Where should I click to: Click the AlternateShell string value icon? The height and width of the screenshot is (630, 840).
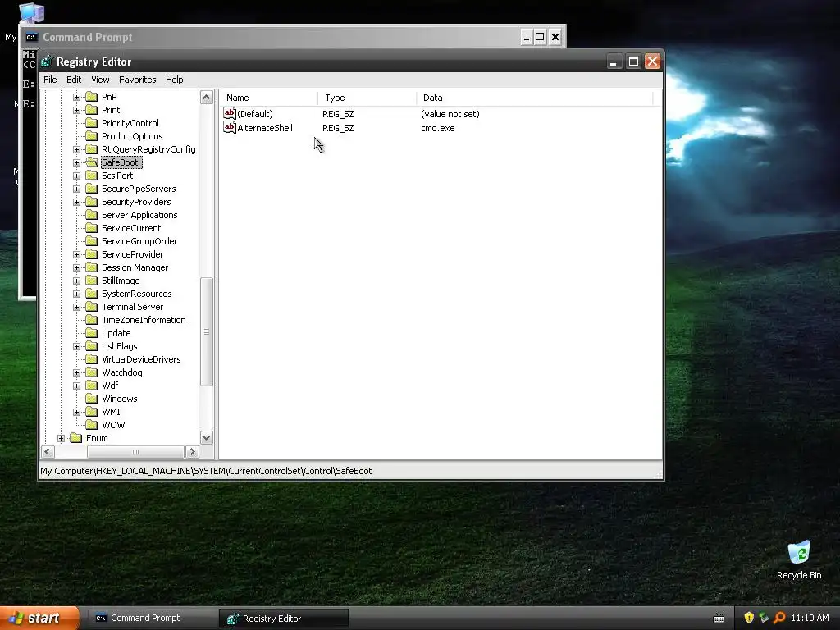(230, 127)
